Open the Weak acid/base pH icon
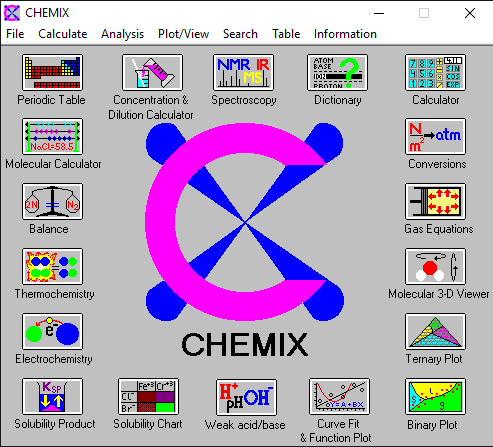The height and width of the screenshot is (447, 493). pos(246,397)
